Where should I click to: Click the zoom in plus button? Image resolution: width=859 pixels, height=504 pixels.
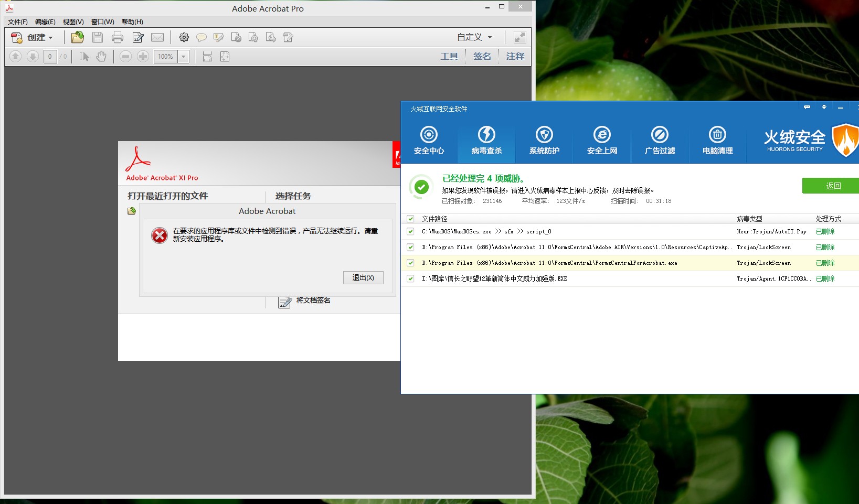coord(143,56)
